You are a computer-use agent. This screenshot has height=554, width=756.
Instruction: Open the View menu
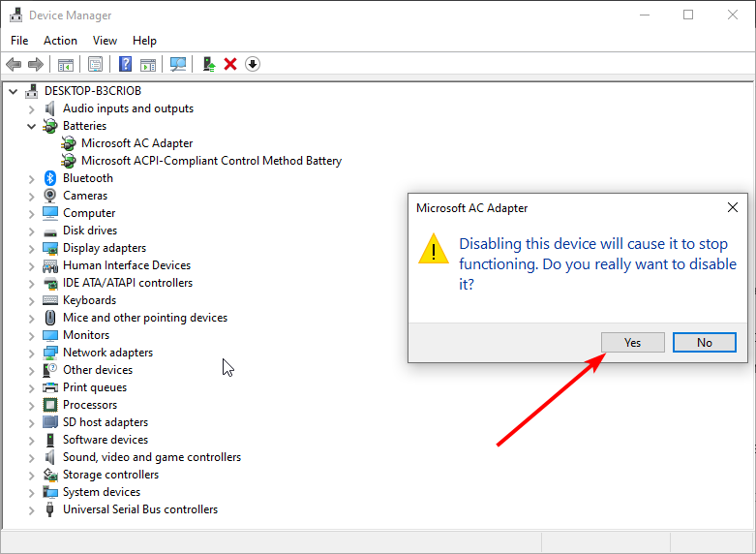(105, 41)
